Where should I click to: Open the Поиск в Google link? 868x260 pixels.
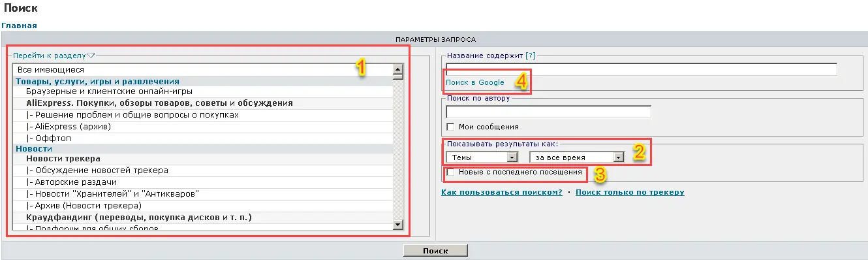[475, 82]
